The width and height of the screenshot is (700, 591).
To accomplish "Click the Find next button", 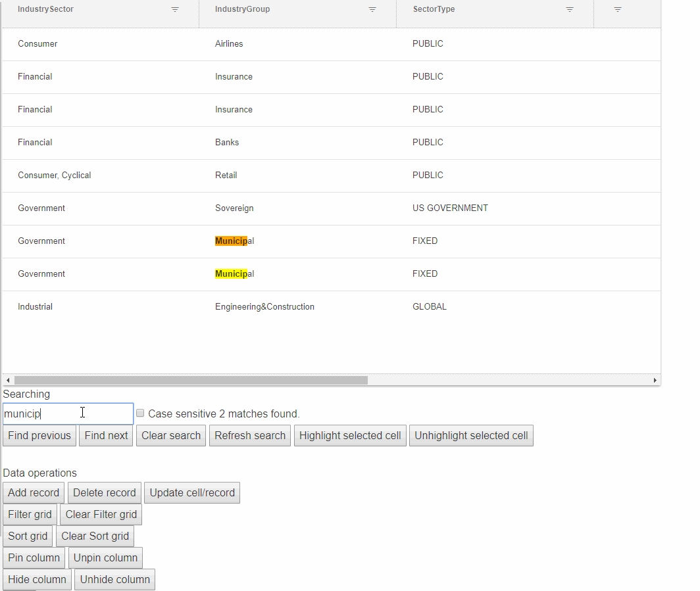I will 107,435.
